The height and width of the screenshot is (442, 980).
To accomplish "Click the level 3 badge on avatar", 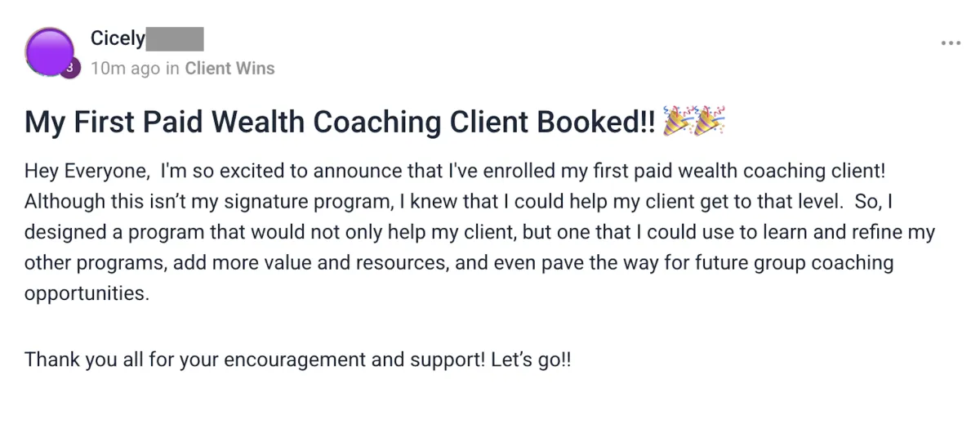I will click(x=69, y=69).
